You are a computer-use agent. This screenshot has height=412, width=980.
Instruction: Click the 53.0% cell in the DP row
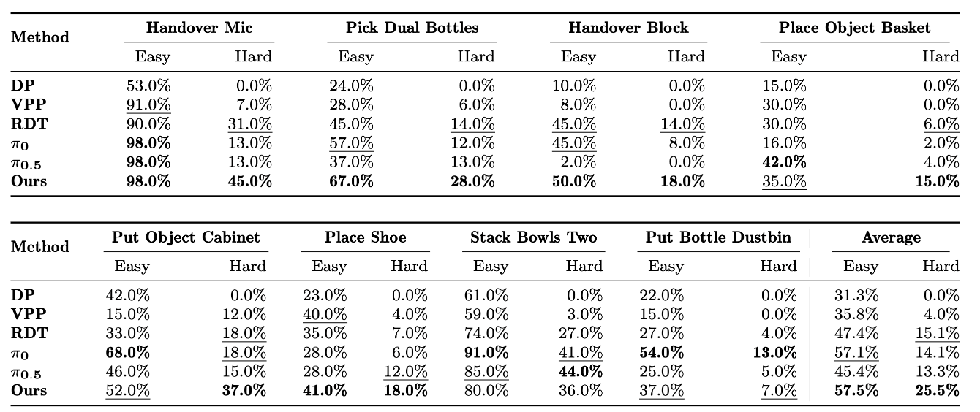(x=148, y=86)
